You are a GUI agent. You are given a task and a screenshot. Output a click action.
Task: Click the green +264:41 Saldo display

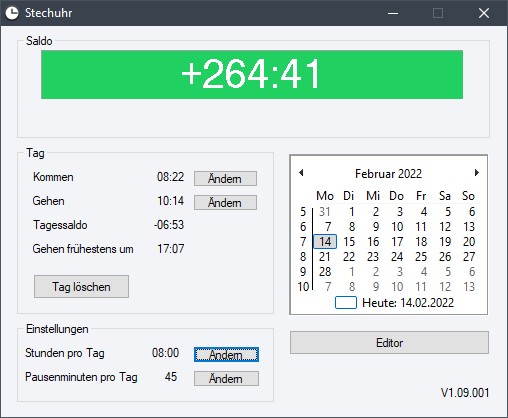pyautogui.click(x=252, y=74)
